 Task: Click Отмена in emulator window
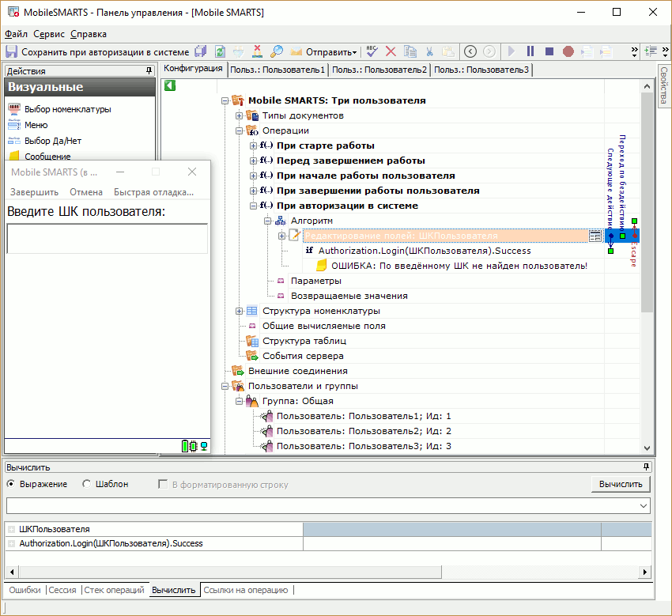click(86, 192)
